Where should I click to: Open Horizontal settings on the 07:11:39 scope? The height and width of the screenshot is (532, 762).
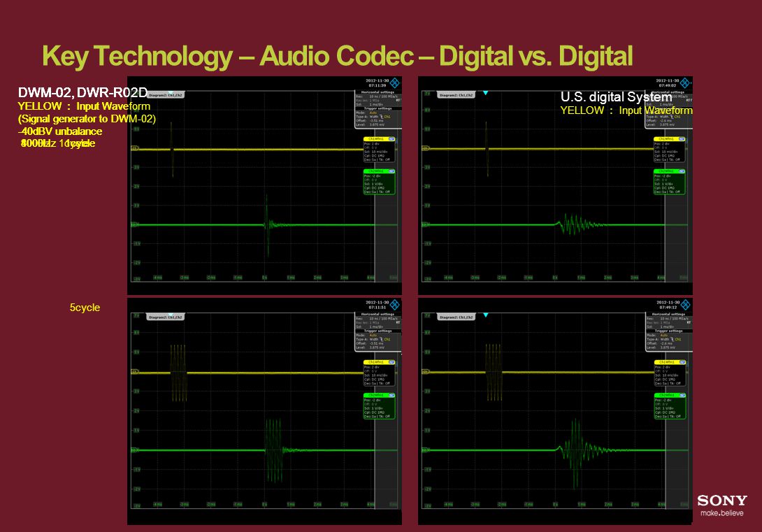coord(378,92)
